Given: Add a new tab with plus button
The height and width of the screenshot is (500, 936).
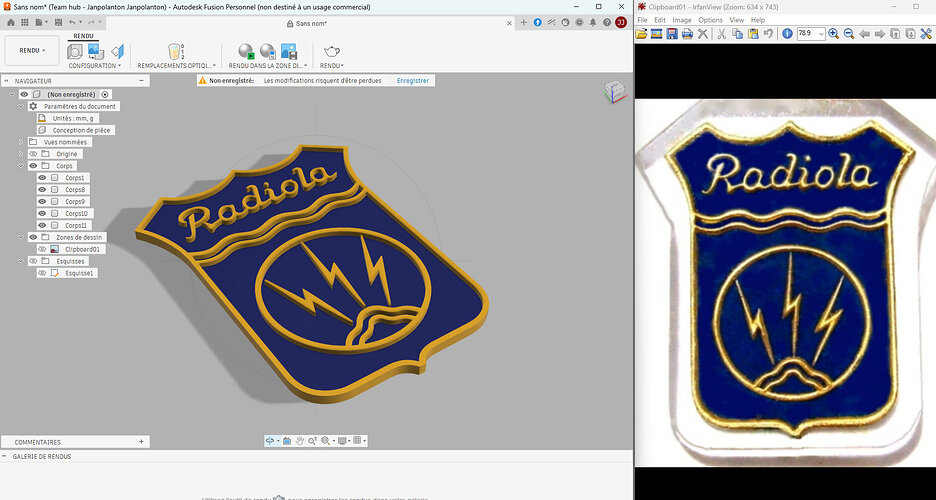Looking at the screenshot, I should (524, 23).
